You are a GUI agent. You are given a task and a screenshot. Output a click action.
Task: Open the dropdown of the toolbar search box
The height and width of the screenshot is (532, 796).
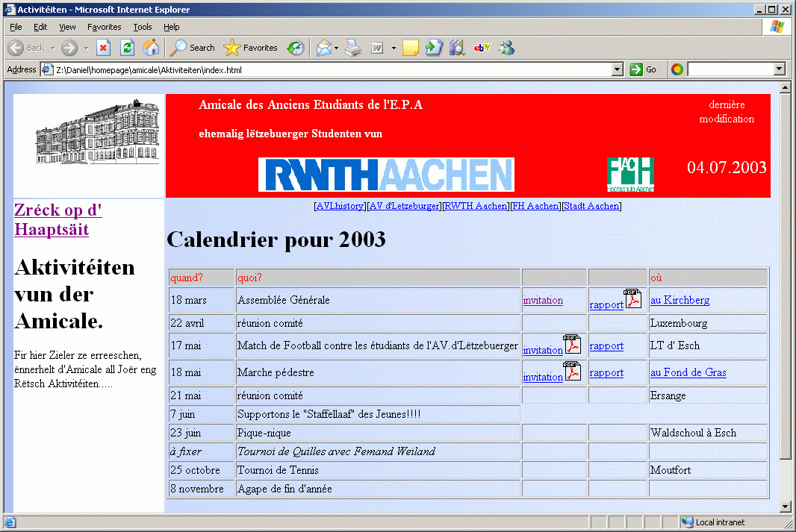coord(780,69)
